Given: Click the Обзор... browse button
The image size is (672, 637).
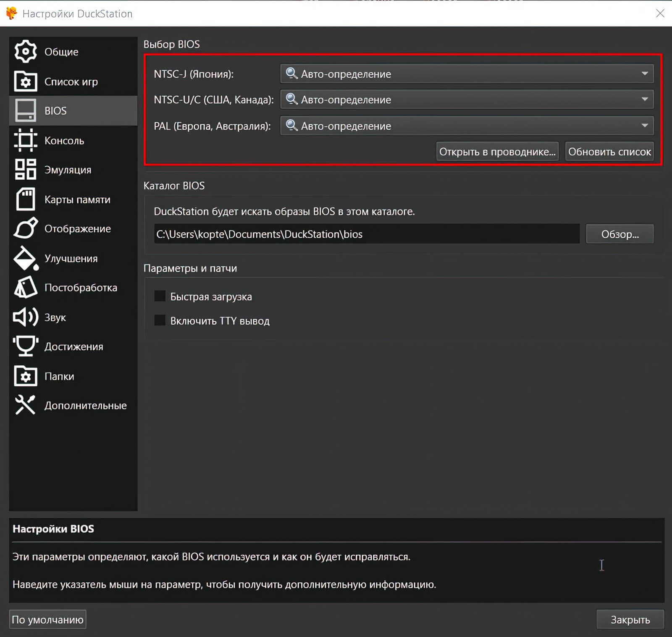Looking at the screenshot, I should point(620,234).
